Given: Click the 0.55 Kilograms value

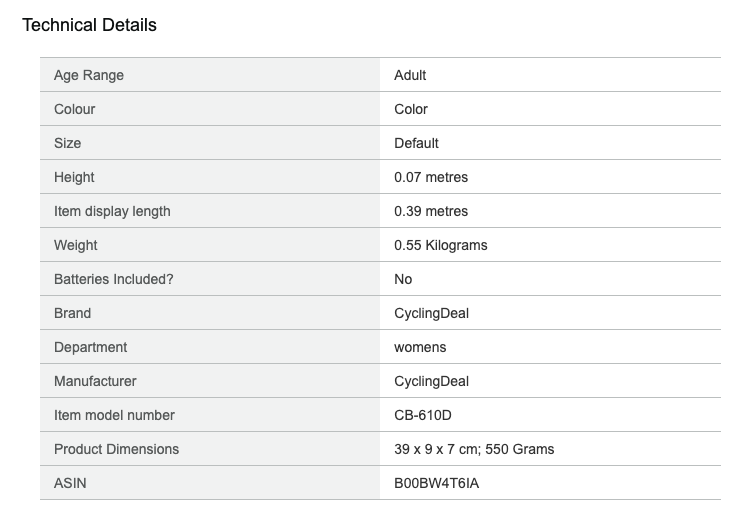Looking at the screenshot, I should (x=441, y=245).
